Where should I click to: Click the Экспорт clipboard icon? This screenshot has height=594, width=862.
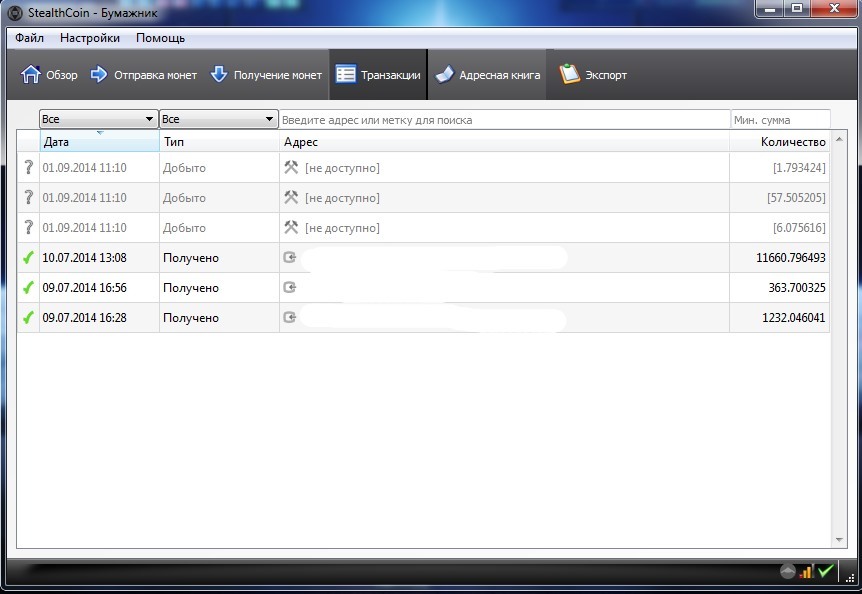(x=570, y=74)
